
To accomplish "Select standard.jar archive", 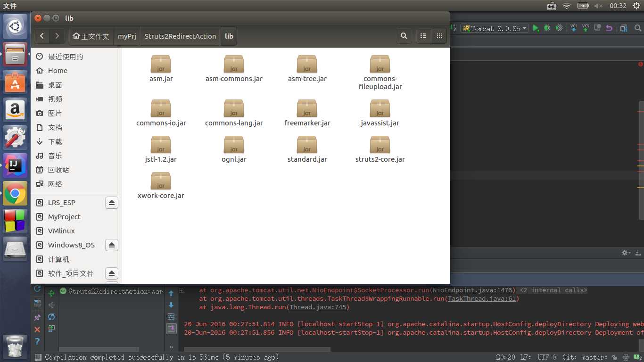I will click(307, 149).
